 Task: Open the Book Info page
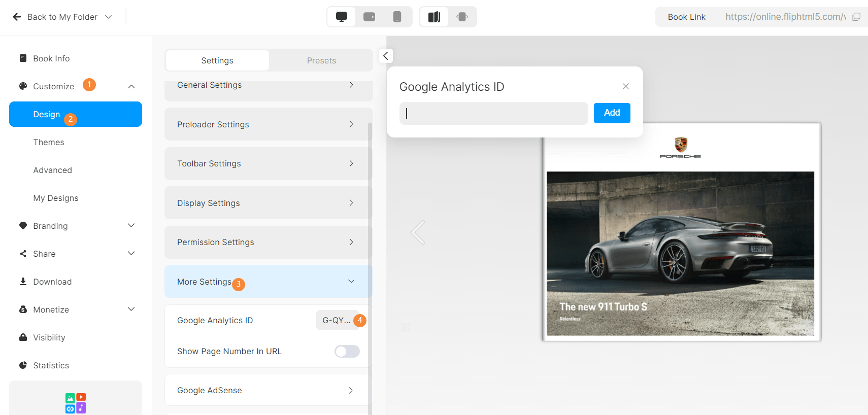point(51,58)
